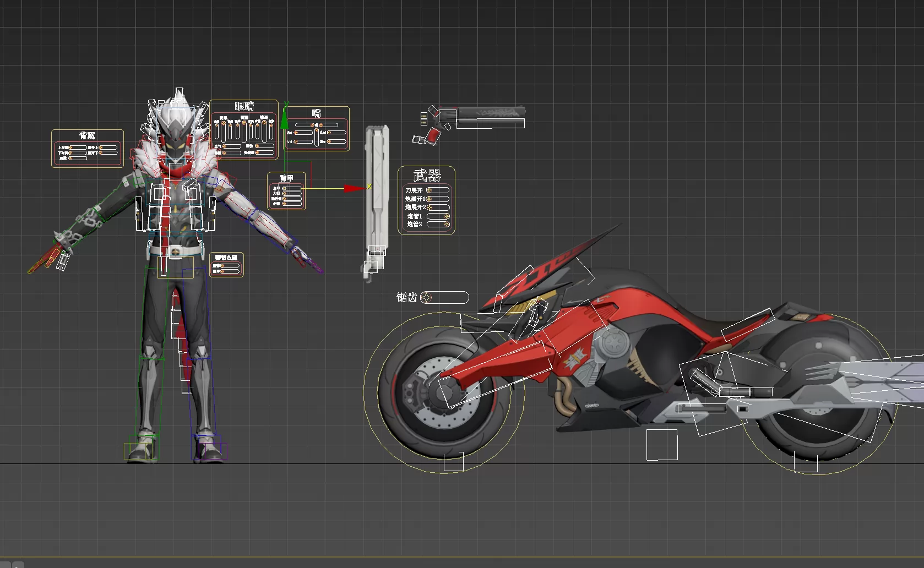Screen dimensions: 924x568
Task: Select the 武器 control panel title
Action: coord(427,176)
